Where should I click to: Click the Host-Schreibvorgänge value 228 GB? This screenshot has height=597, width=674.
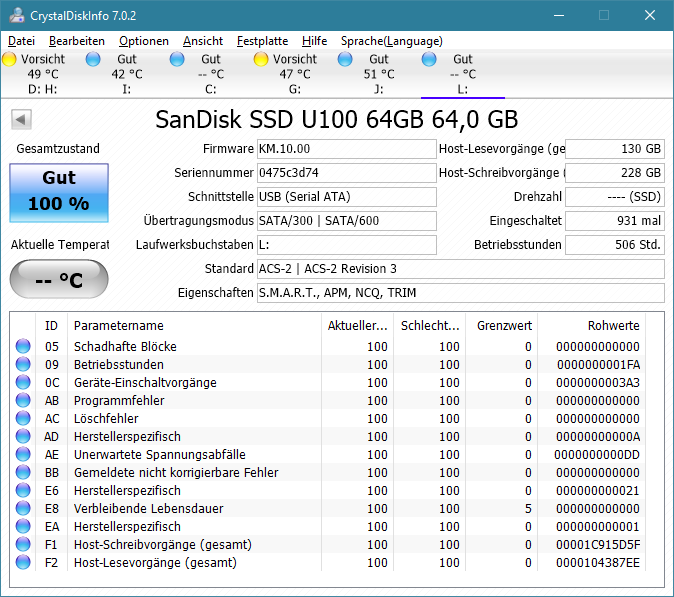tap(615, 173)
